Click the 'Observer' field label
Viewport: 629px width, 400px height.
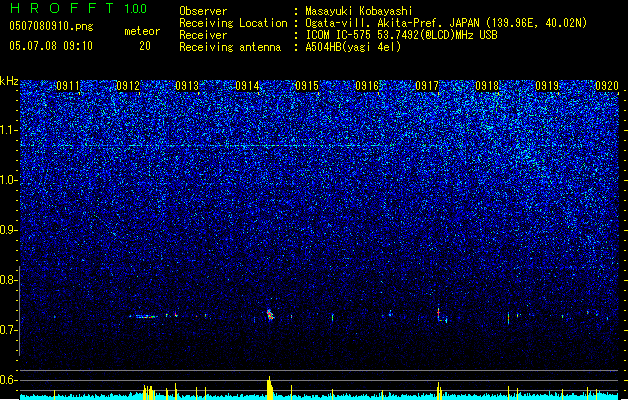[x=203, y=11]
